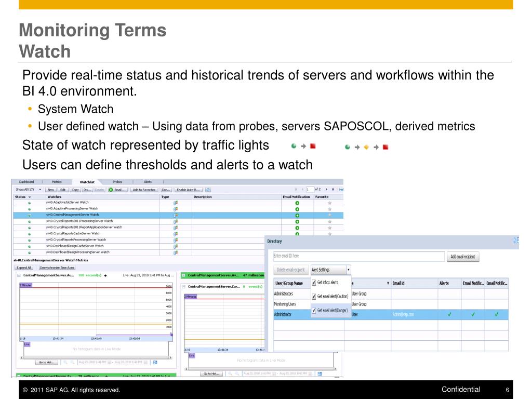Click the Expand All button

24,268
